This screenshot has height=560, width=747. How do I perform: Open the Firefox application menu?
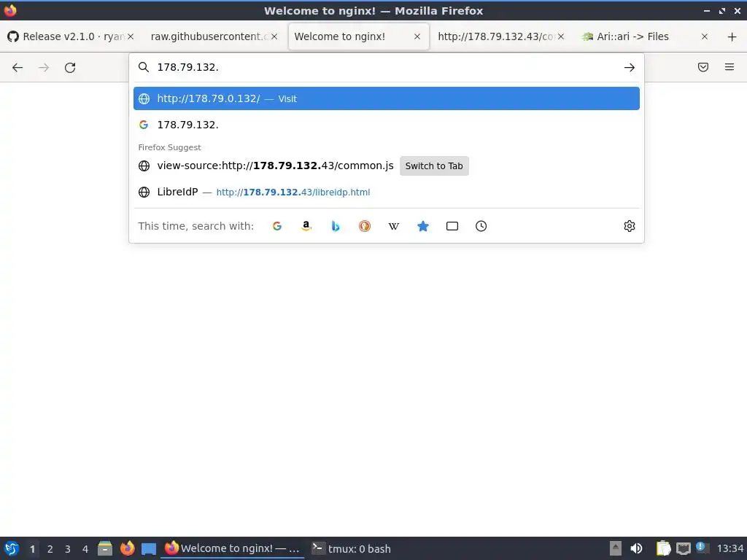[x=729, y=67]
